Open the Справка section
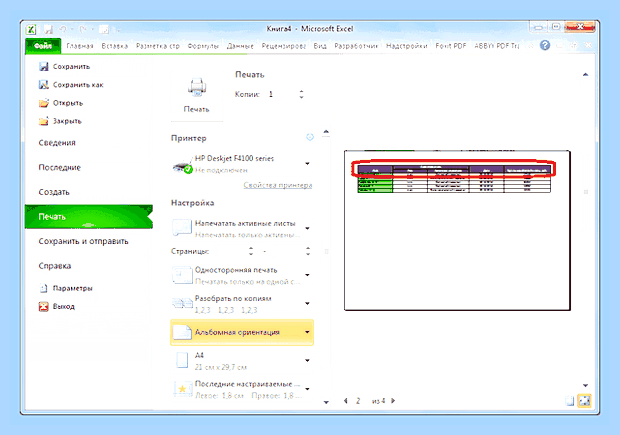 pos(55,266)
